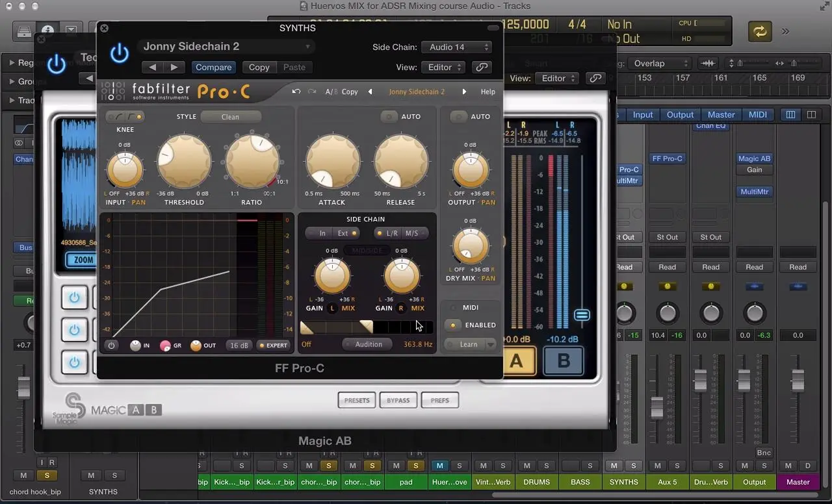The image size is (832, 504).
Task: Click the side chain high-pass filter handle
Action: click(x=306, y=327)
